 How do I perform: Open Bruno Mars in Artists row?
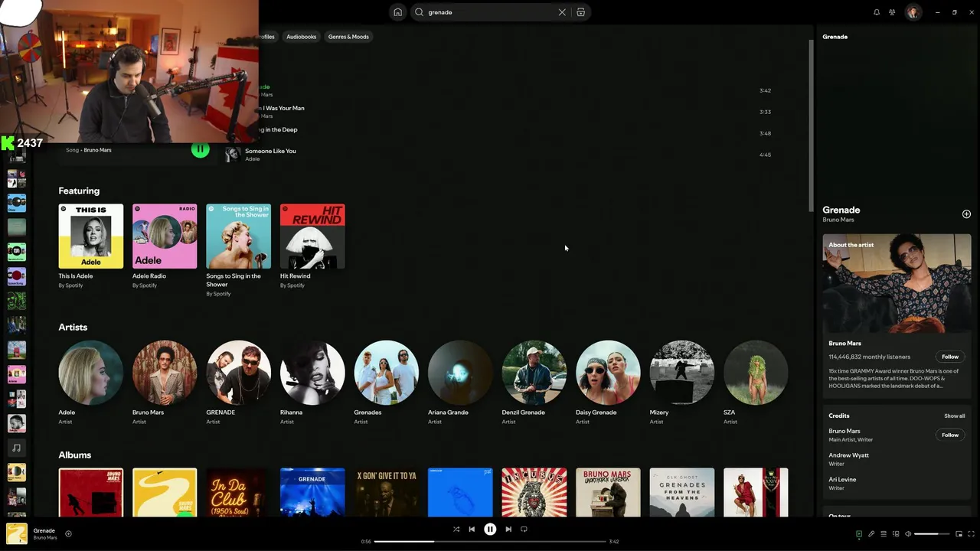(165, 373)
